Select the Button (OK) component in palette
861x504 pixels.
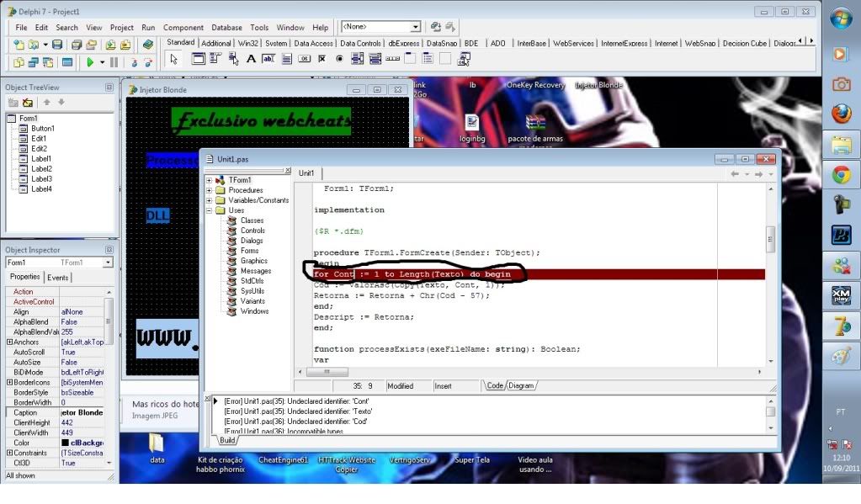pyautogui.click(x=304, y=59)
